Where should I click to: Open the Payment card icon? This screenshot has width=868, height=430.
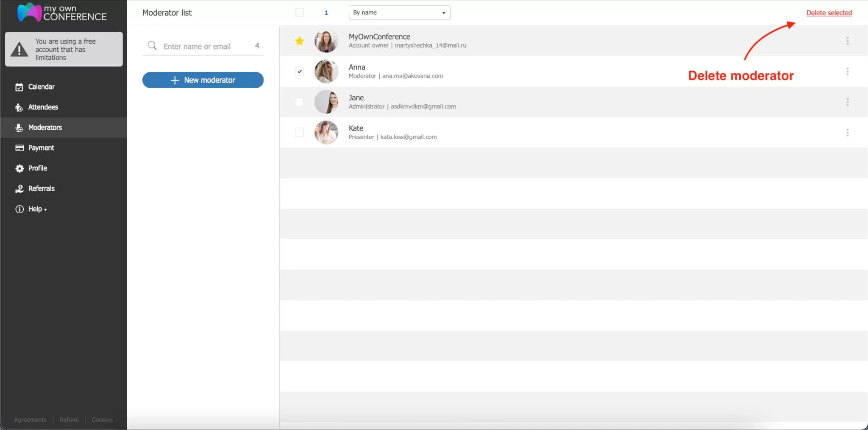tap(19, 148)
